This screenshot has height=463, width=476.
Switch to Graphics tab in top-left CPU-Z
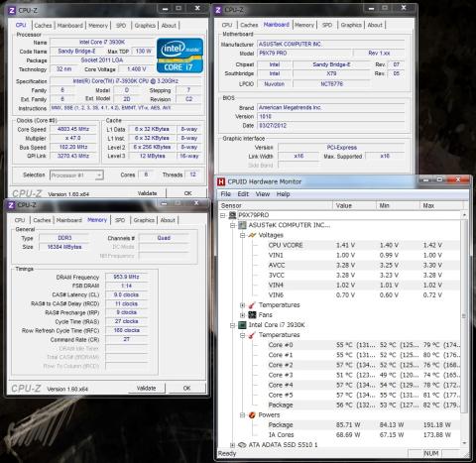[145, 26]
